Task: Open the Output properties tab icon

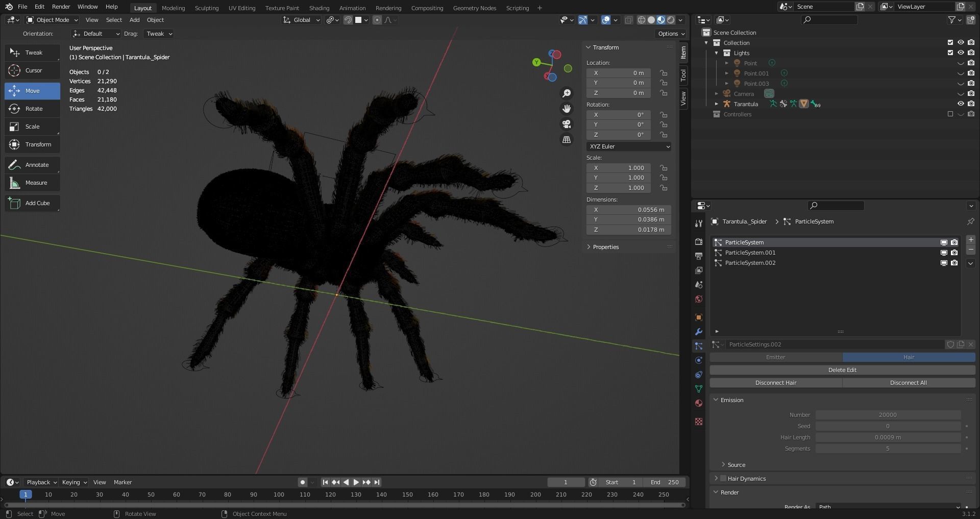Action: (699, 256)
